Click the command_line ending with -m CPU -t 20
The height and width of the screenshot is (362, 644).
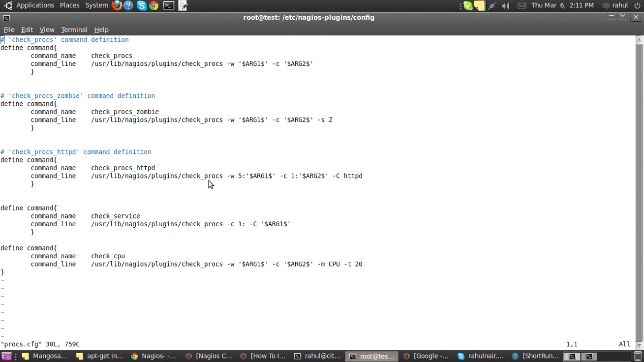click(197, 264)
